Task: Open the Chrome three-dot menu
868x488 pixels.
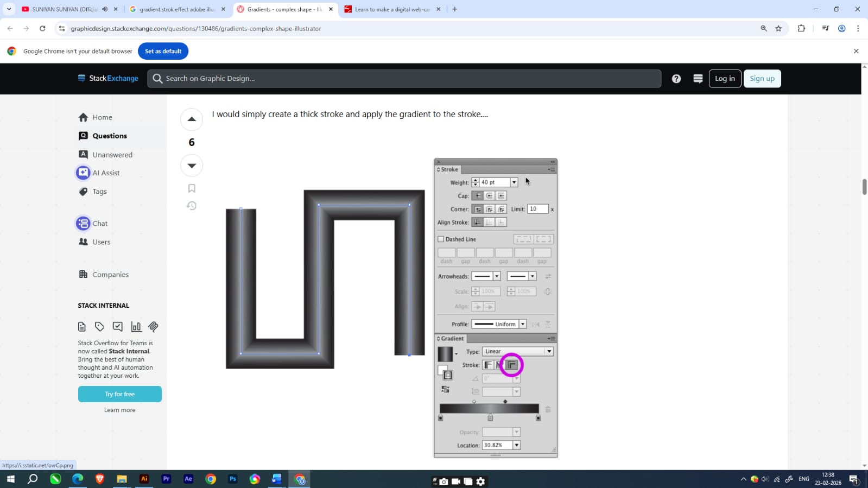Action: point(858,29)
